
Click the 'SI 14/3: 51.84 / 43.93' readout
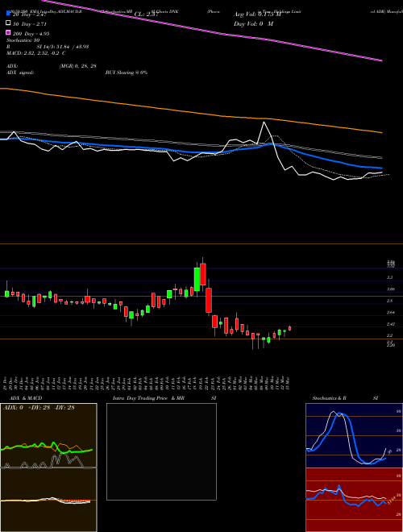pos(62,47)
